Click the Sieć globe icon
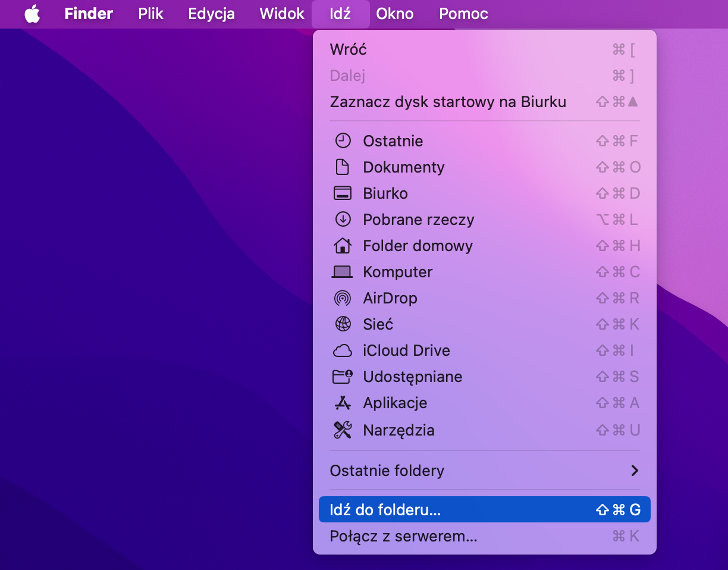This screenshot has width=728, height=570. 343,324
